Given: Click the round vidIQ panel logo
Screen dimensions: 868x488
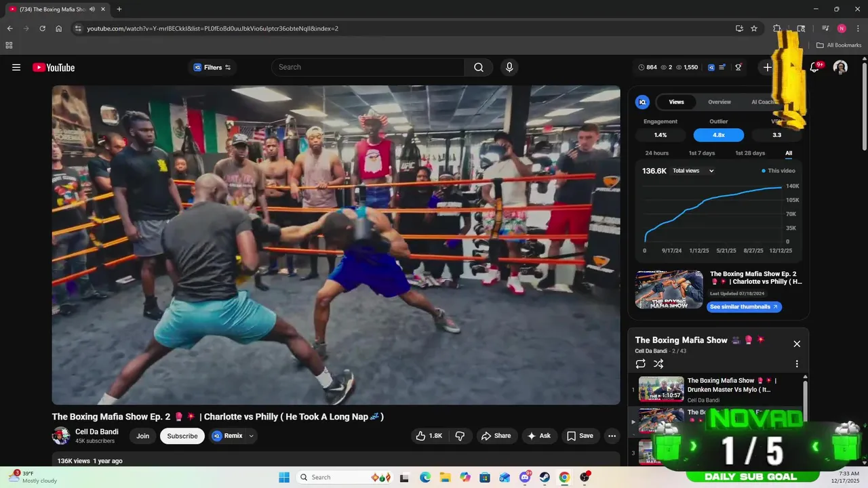Looking at the screenshot, I should (x=642, y=102).
